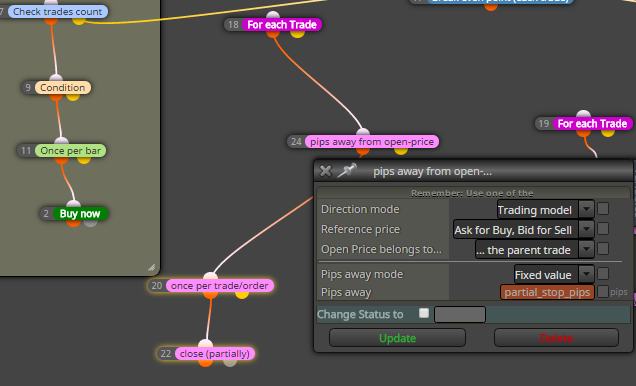This screenshot has height=386, width=636.
Task: Select the Trading model combo box
Action: tap(546, 209)
